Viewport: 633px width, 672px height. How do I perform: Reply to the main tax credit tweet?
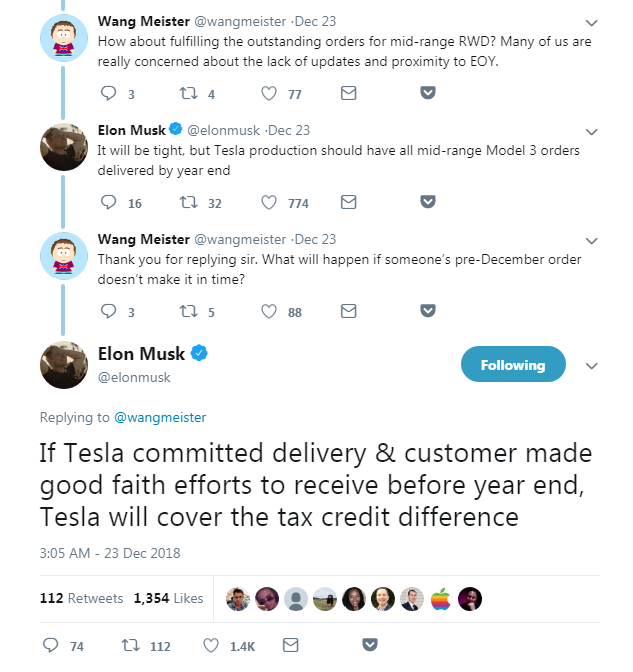point(51,646)
